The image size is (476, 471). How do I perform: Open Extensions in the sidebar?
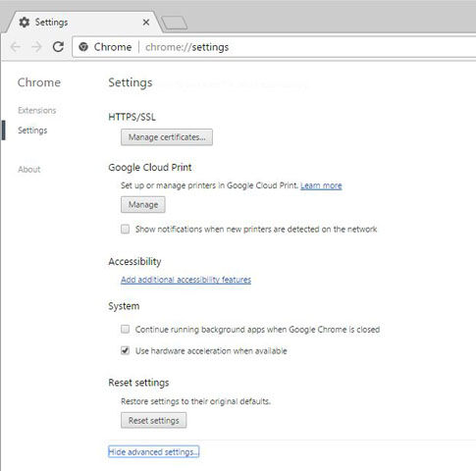tap(37, 110)
